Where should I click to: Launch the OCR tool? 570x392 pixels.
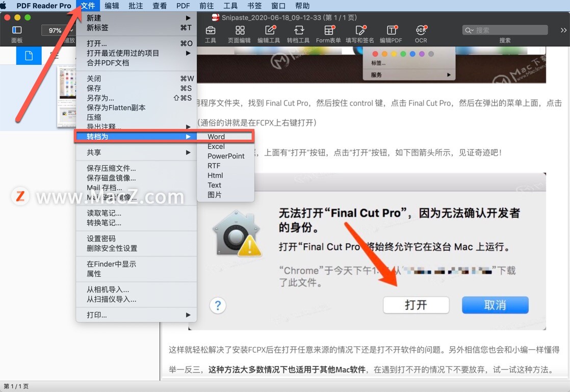[421, 30]
